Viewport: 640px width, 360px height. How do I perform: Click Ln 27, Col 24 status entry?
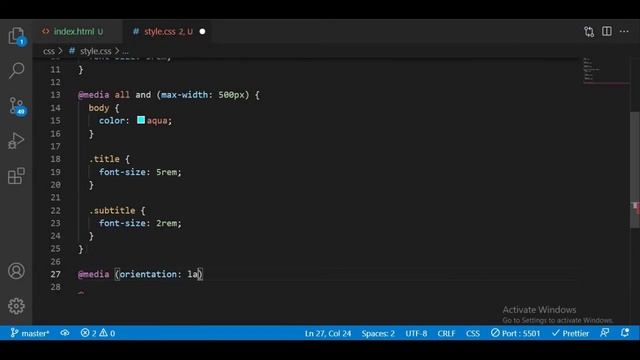pyautogui.click(x=328, y=333)
